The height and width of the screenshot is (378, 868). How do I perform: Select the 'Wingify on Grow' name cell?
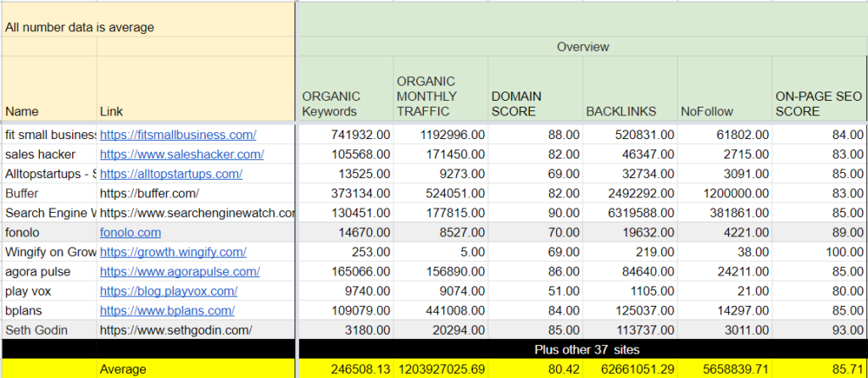coord(48,253)
